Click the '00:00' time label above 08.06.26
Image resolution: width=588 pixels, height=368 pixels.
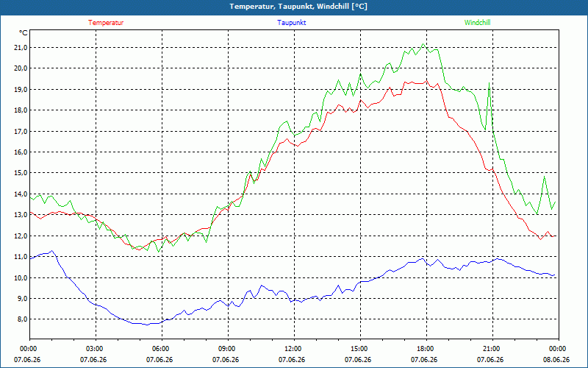point(556,349)
